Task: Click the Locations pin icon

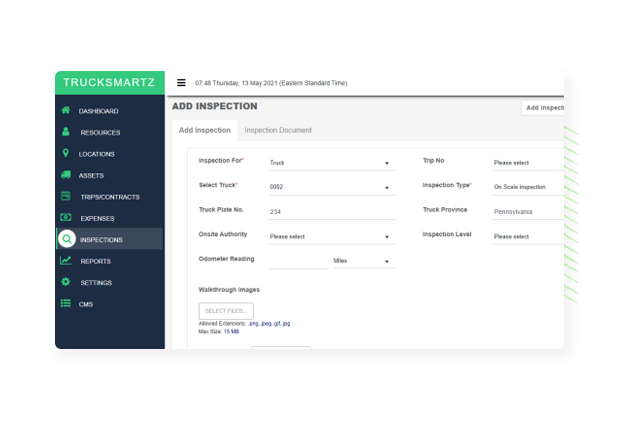Action: pyautogui.click(x=66, y=153)
